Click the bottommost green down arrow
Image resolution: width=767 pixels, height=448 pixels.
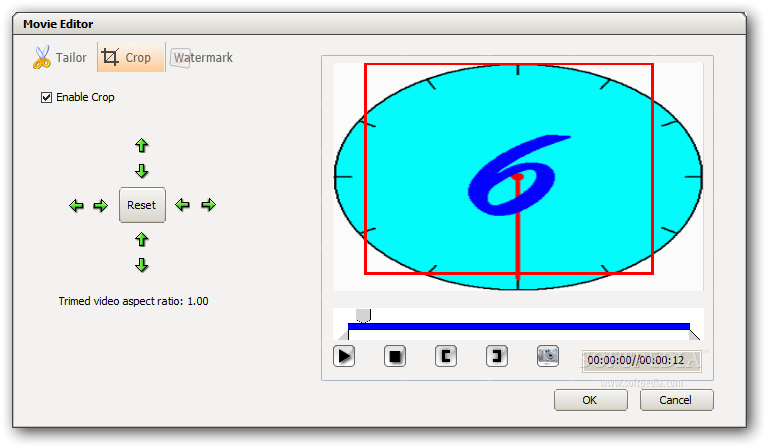tap(141, 265)
